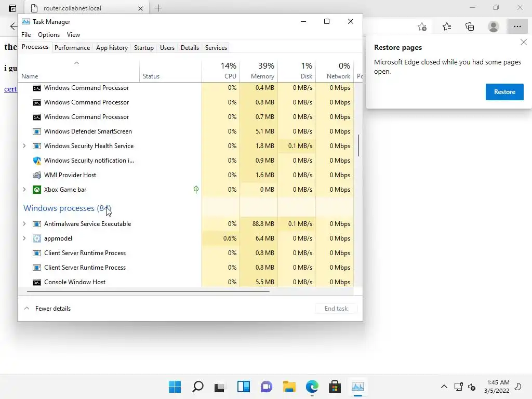Open the View menu in Task Manager
Screen dimensions: 532x399
coord(73,35)
